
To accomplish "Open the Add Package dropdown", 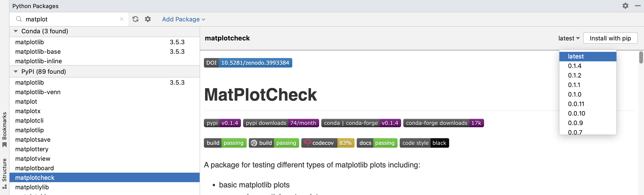I will pyautogui.click(x=183, y=19).
